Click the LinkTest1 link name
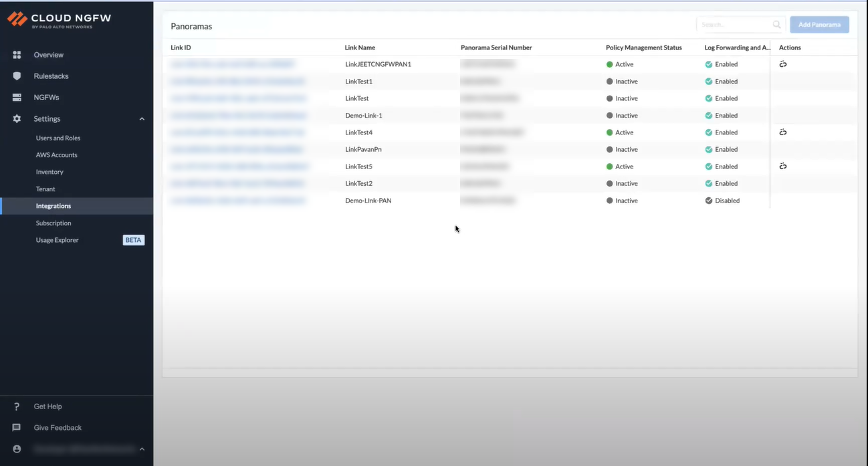Image resolution: width=868 pixels, height=466 pixels. coord(358,82)
